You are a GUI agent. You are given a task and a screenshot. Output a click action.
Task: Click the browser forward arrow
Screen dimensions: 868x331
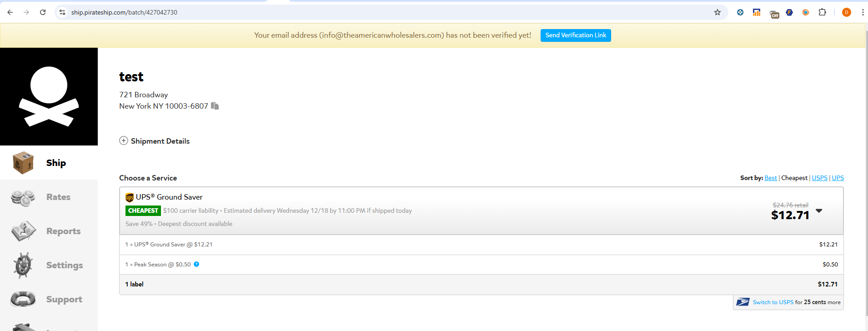point(26,12)
